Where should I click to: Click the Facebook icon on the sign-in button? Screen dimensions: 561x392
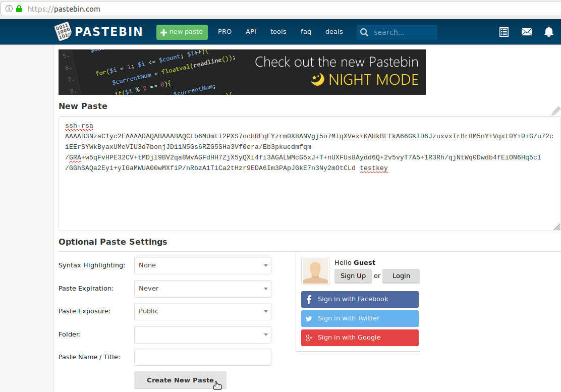point(309,299)
